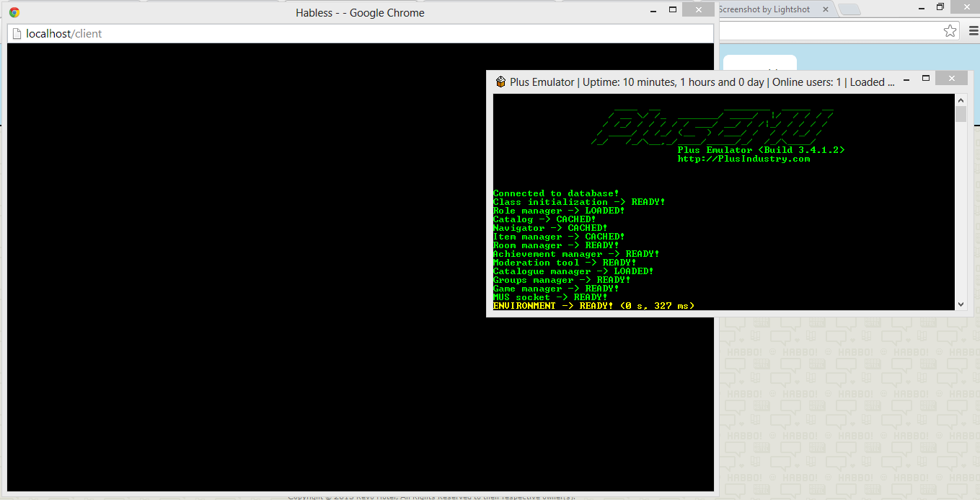Click 'http://PlusIndustry.com' text in console
The height and width of the screenshot is (500, 980).
(743, 159)
